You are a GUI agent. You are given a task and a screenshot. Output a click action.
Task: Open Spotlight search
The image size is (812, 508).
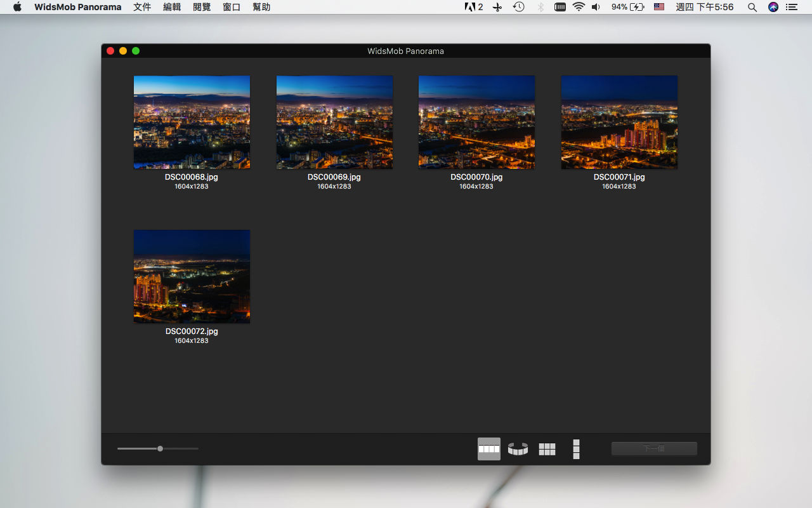[x=752, y=7]
